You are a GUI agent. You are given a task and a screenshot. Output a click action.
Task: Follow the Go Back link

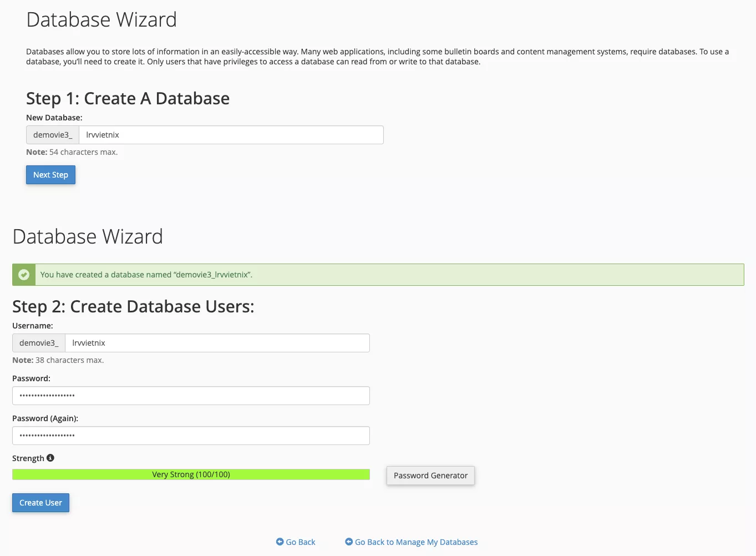(300, 542)
